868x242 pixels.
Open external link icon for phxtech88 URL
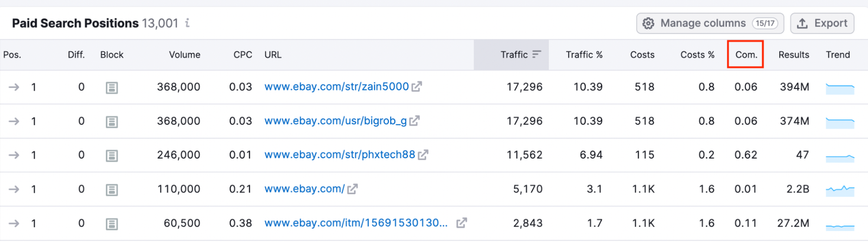(x=423, y=155)
